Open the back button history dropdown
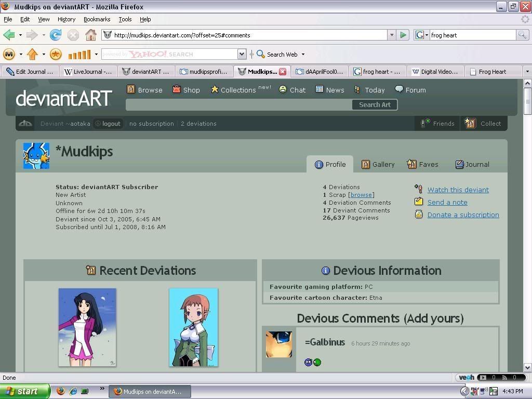 (20, 35)
